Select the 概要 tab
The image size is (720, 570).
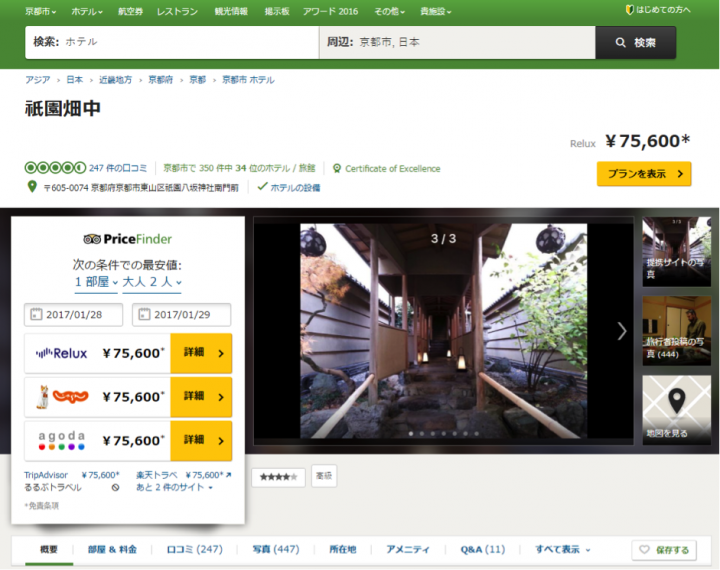point(49,549)
